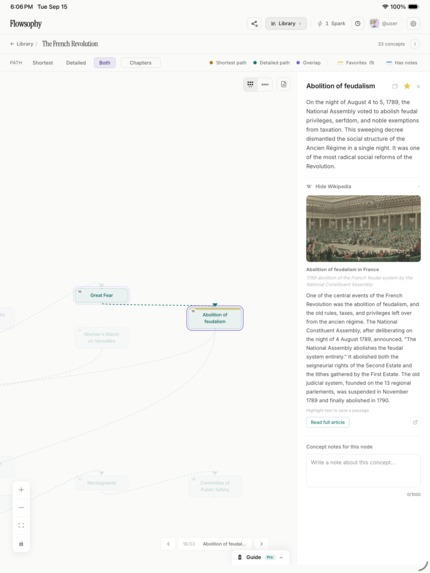Screen dimensions: 430x573
Task: Click the 1 Spark counter
Action: click(x=331, y=24)
